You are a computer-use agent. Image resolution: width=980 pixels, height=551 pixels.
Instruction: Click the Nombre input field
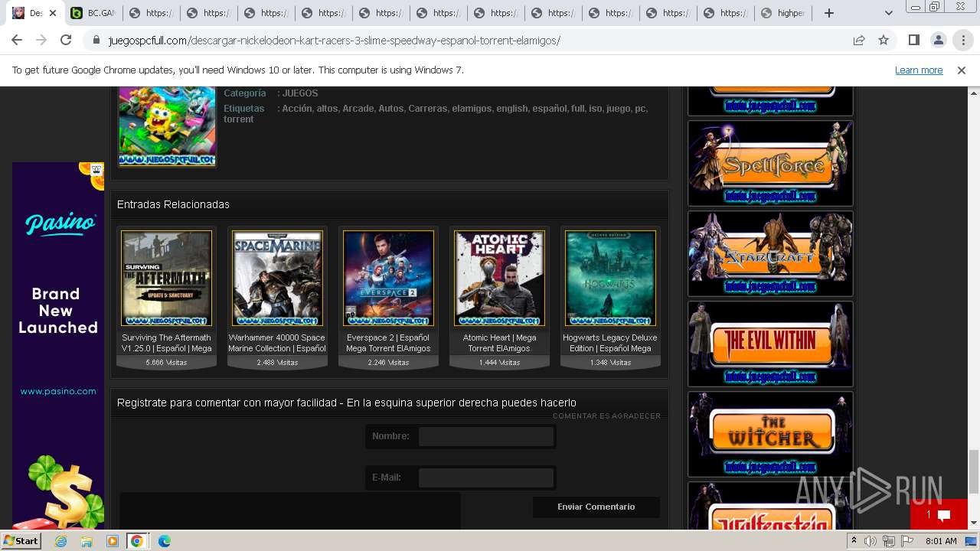486,436
